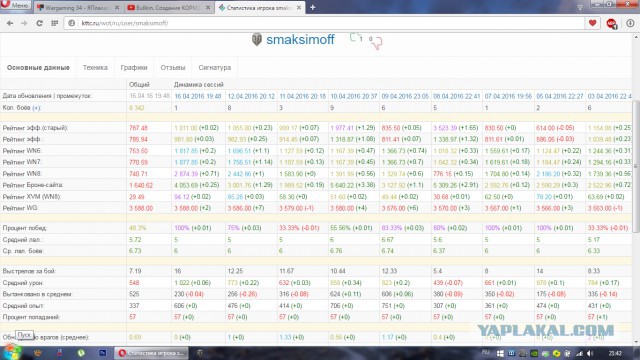Screen dimensions: 640x360
Task: Click the address bar URL field
Action: click(x=324, y=23)
